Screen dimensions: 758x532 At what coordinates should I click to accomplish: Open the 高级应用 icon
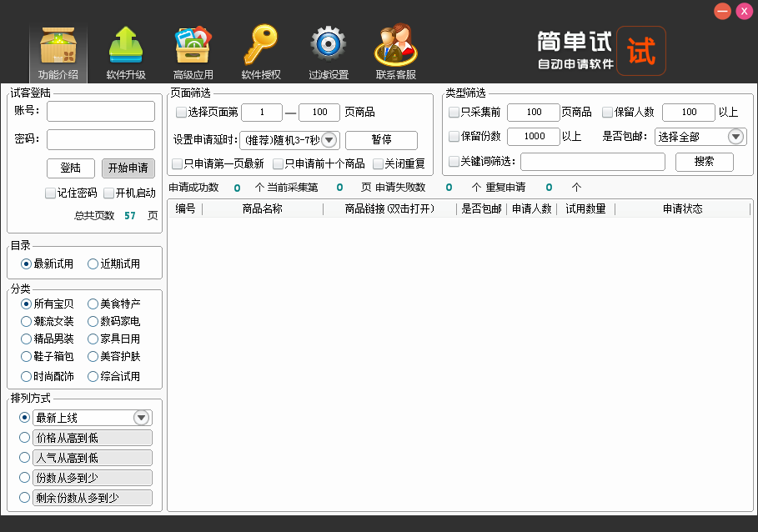click(193, 46)
